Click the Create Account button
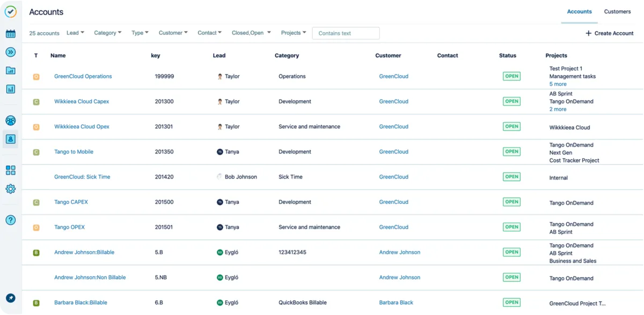The image size is (644, 315). click(x=609, y=33)
